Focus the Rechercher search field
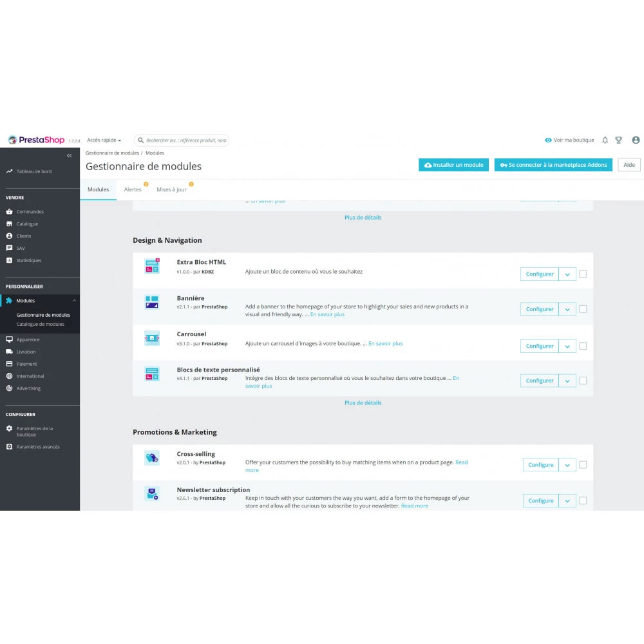The width and height of the screenshot is (644, 644). click(x=182, y=140)
